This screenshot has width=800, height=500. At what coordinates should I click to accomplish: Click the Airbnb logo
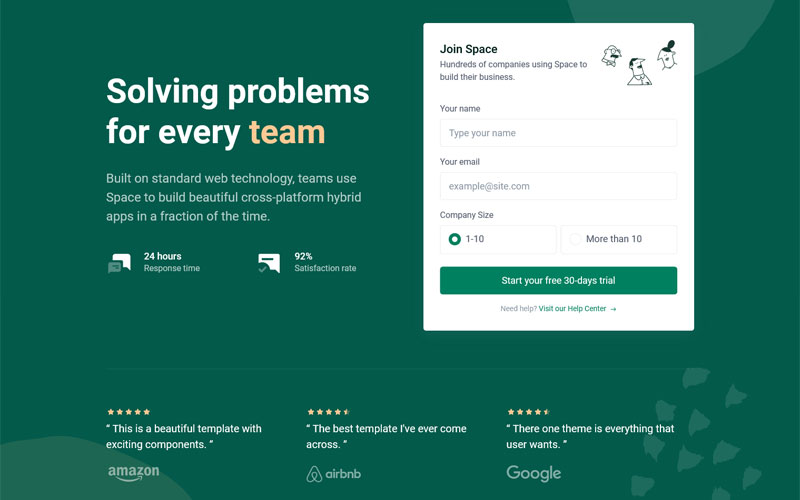(x=336, y=473)
